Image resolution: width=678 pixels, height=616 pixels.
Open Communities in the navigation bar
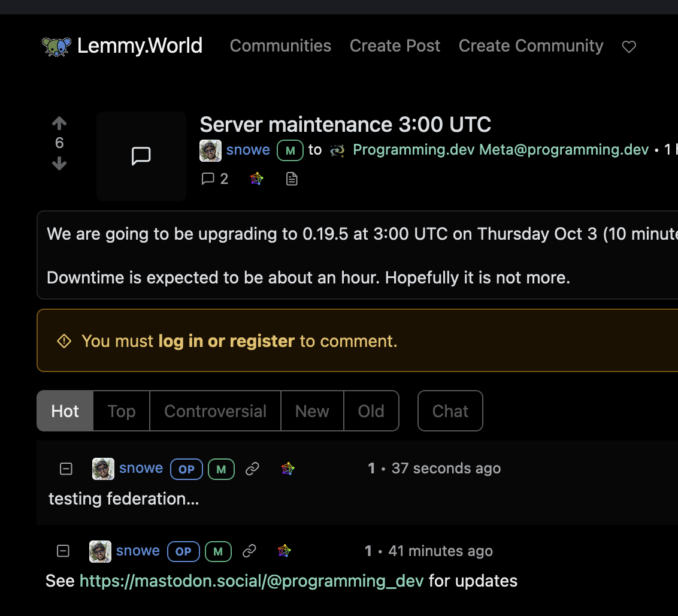coord(280,46)
